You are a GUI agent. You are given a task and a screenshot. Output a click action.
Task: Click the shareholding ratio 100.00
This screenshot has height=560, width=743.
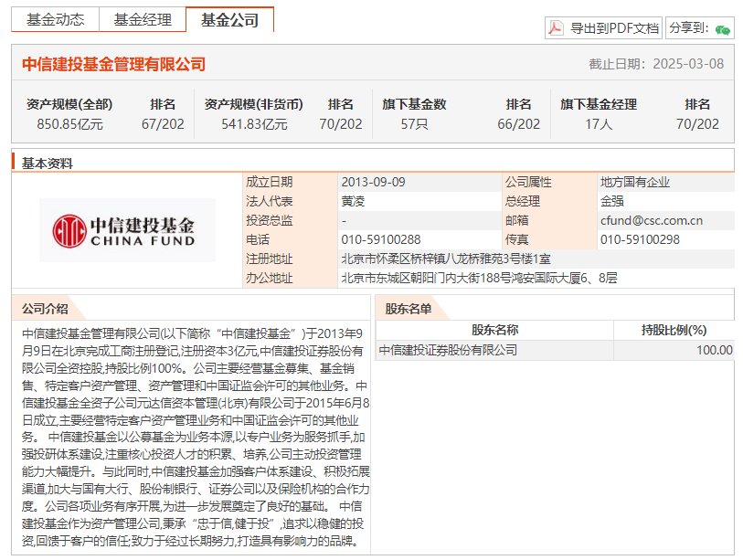tap(715, 350)
